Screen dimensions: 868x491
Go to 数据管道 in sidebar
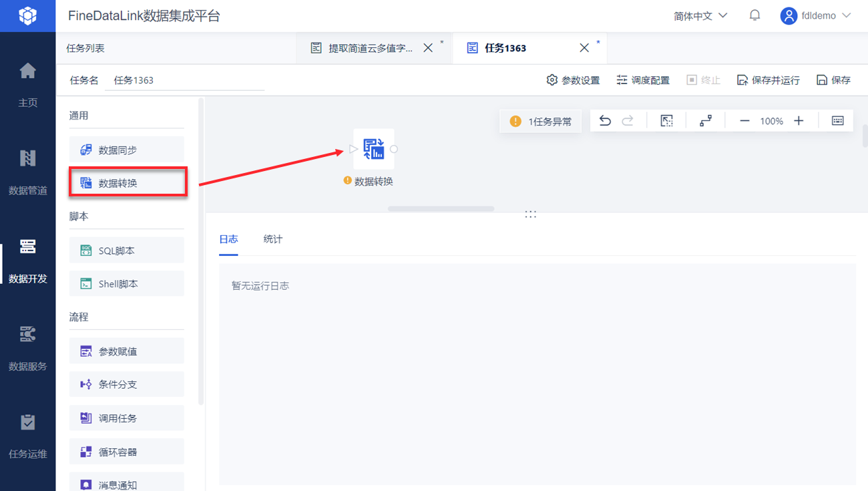(27, 172)
